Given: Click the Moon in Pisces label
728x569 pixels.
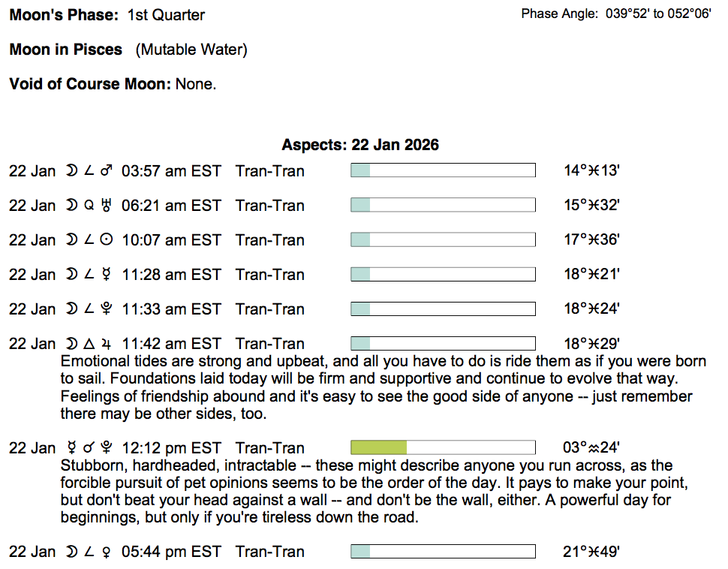Looking at the screenshot, I should click(x=66, y=50).
